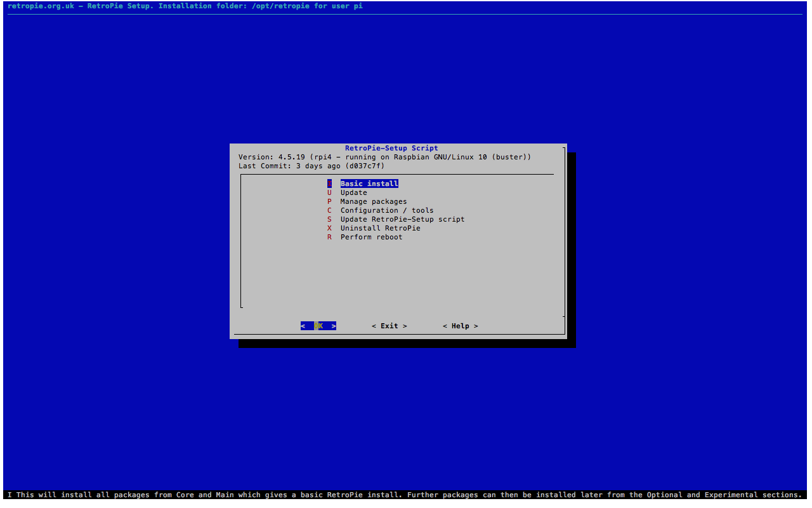Choose the Update menu entry
The height and width of the screenshot is (508, 812).
coord(347,192)
